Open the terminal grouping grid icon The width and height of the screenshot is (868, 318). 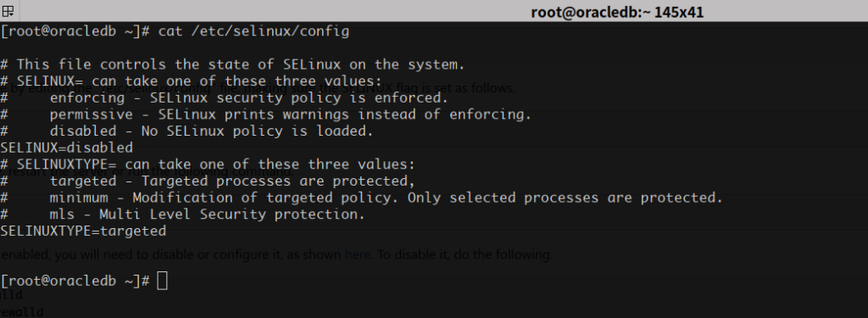[8, 10]
